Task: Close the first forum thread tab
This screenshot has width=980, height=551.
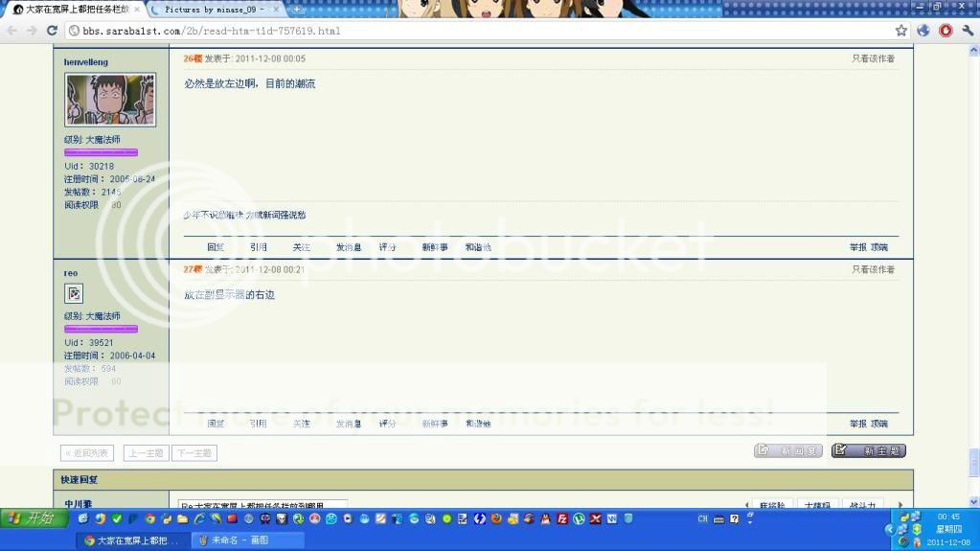Action: (137, 10)
